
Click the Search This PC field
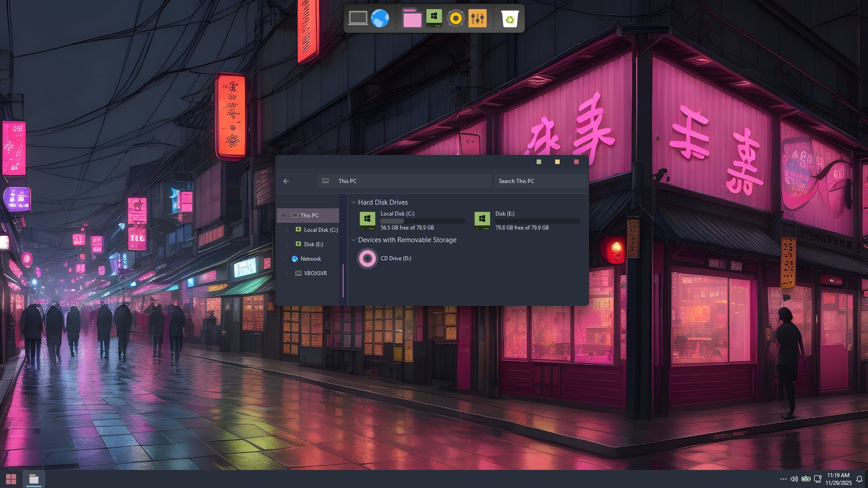[x=541, y=181]
